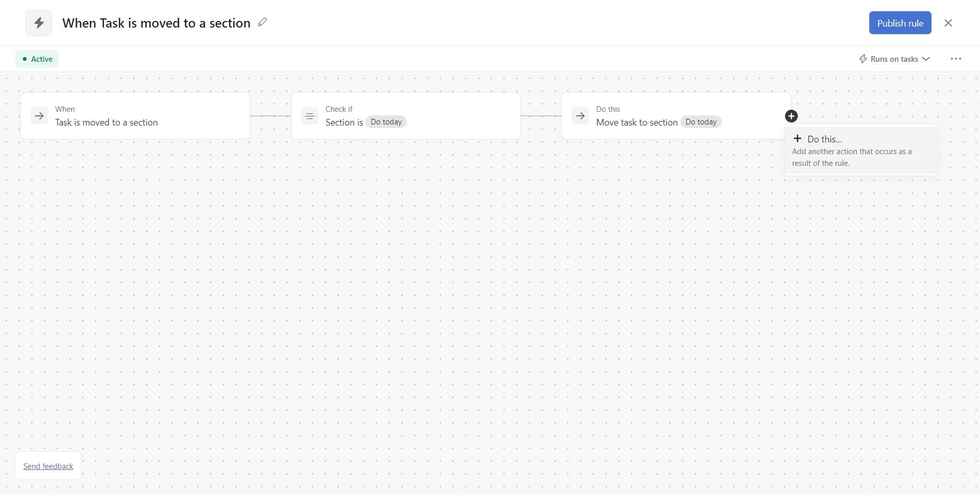Screen dimensions: 980x495
Task: Click the rule title text at top
Action: click(x=156, y=23)
